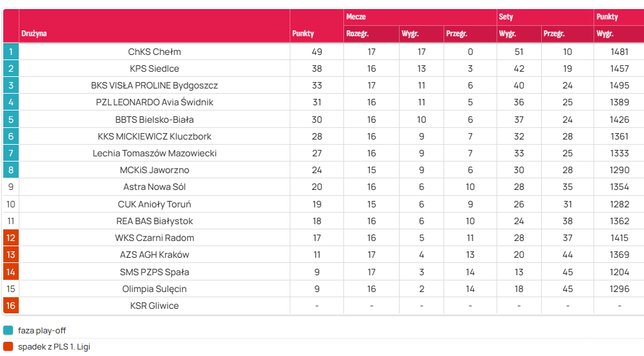Sort by the main Punkty column header

coord(303,34)
